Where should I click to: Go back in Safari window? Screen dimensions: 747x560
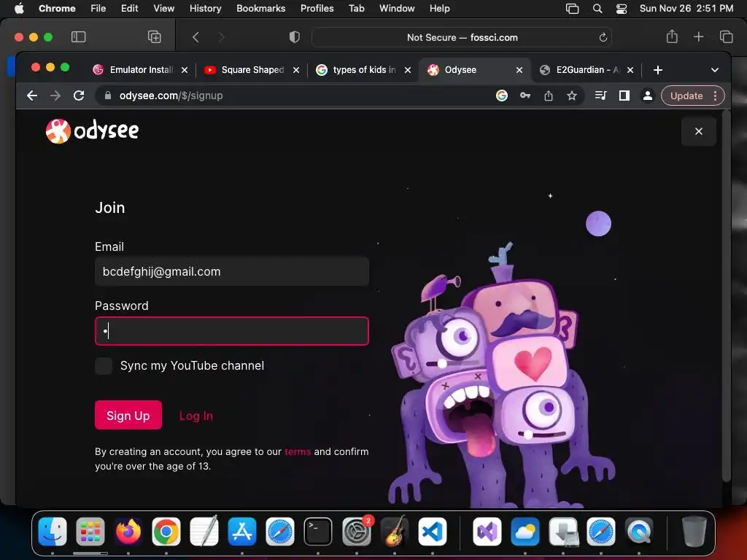(x=196, y=37)
